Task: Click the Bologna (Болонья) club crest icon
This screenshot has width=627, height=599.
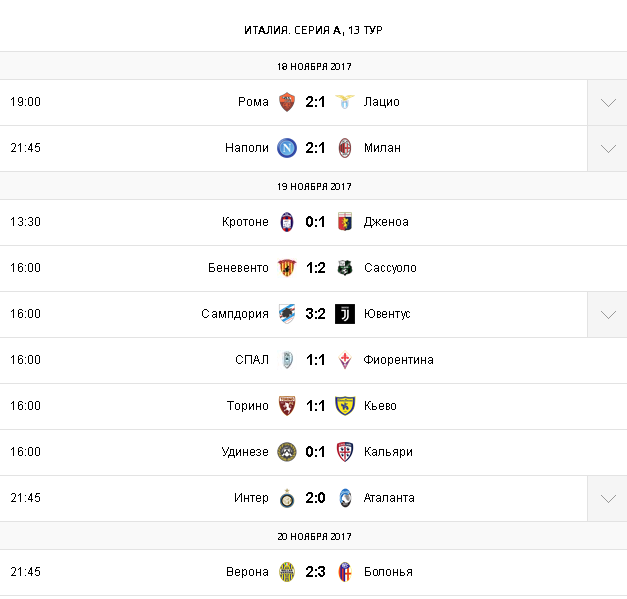Action: point(345,572)
